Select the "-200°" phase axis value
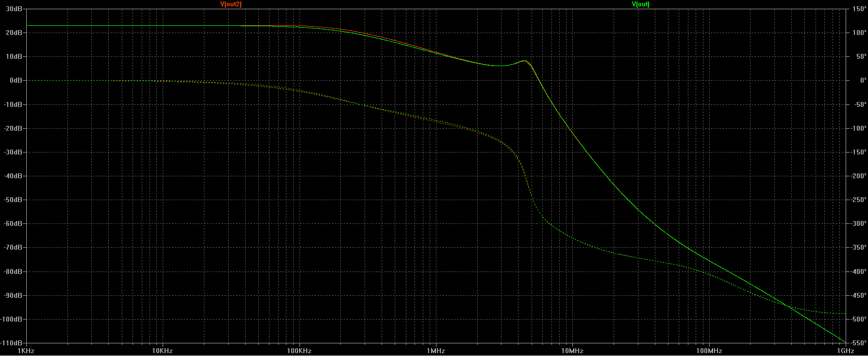Screen dimensions: 868x356 858,176
